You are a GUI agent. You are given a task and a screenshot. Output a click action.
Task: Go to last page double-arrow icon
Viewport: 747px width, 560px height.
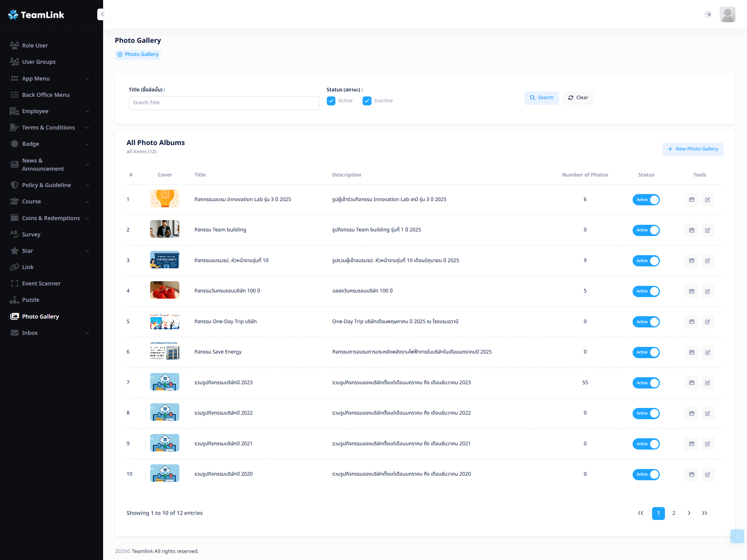[704, 513]
